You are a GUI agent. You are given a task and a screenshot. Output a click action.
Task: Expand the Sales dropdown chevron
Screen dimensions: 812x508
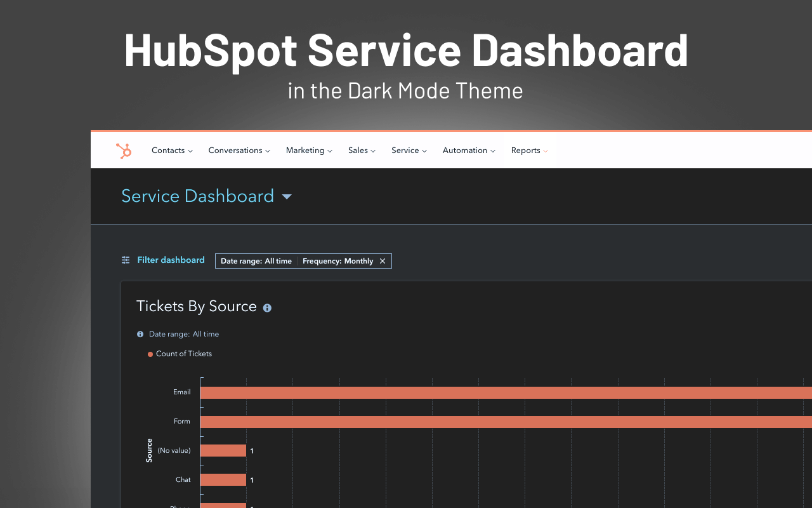coord(373,150)
